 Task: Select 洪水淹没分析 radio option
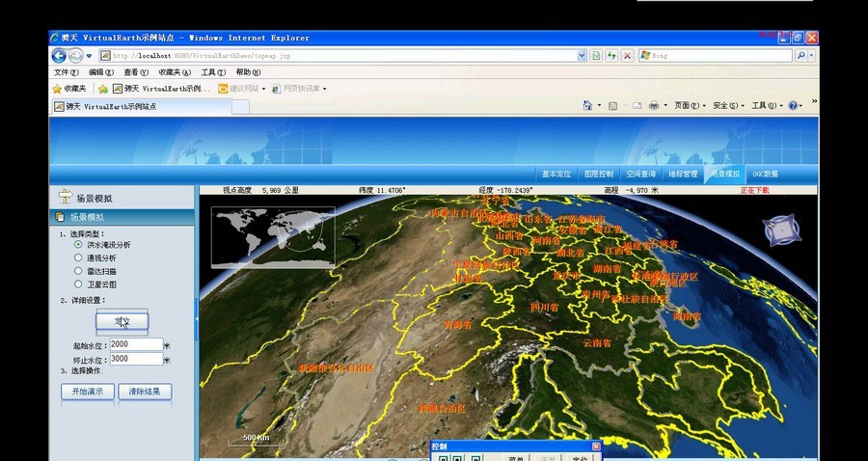pyautogui.click(x=78, y=245)
